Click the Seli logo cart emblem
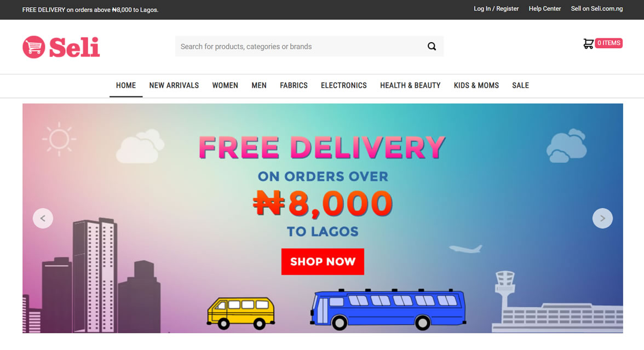Image resolution: width=644 pixels, height=350 pixels. (x=34, y=47)
